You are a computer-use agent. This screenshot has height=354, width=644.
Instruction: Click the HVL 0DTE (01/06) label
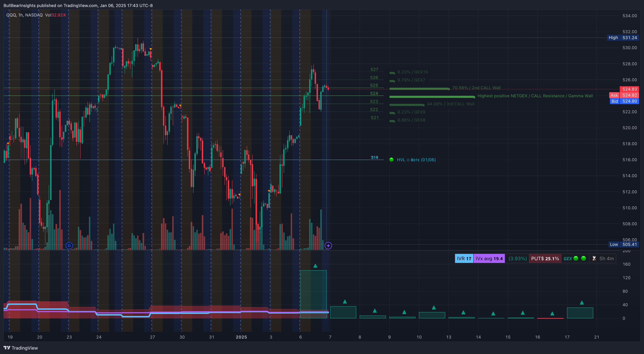click(416, 160)
